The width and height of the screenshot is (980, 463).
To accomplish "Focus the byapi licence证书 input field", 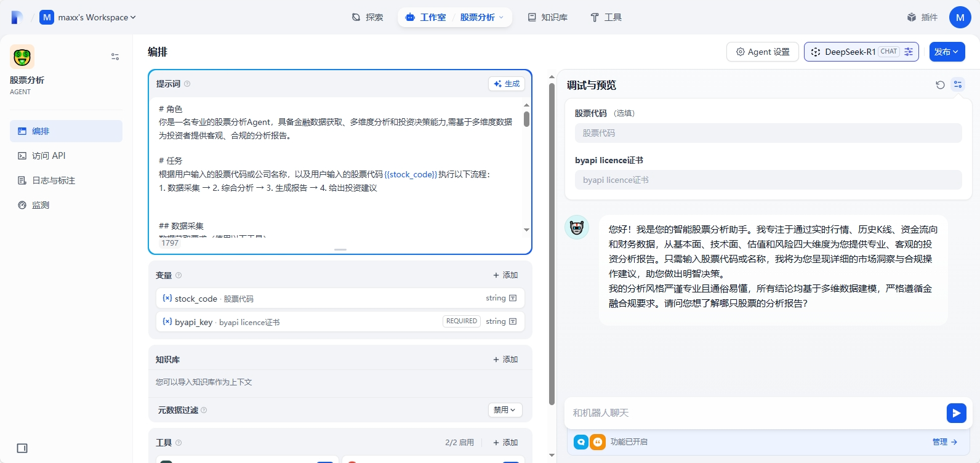I will coord(768,180).
